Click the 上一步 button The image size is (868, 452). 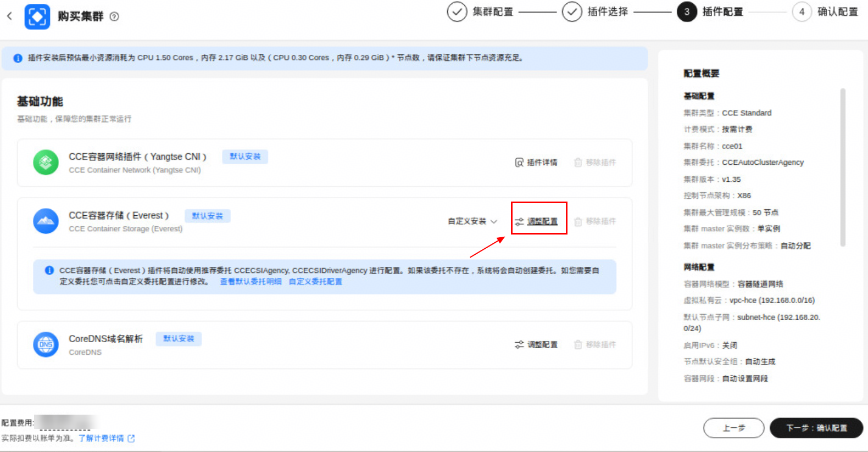coord(734,428)
